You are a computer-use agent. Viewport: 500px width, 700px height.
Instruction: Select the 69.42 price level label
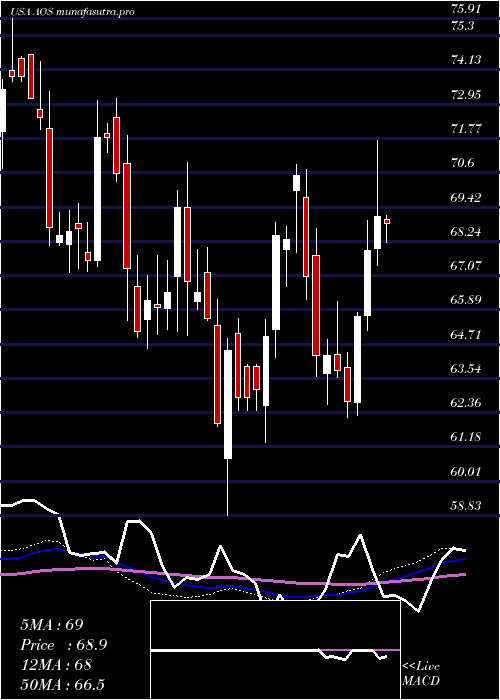coord(466,198)
